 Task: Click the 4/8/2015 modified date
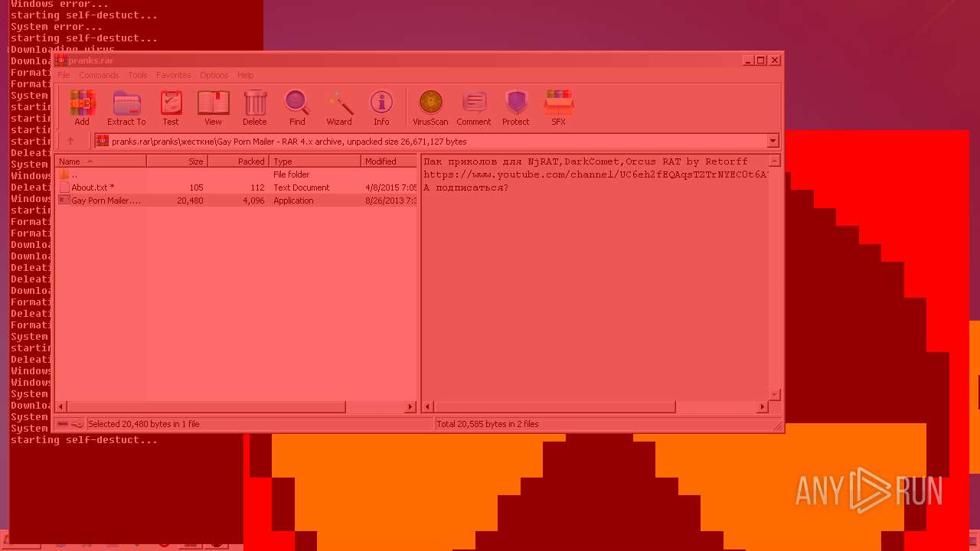[391, 187]
